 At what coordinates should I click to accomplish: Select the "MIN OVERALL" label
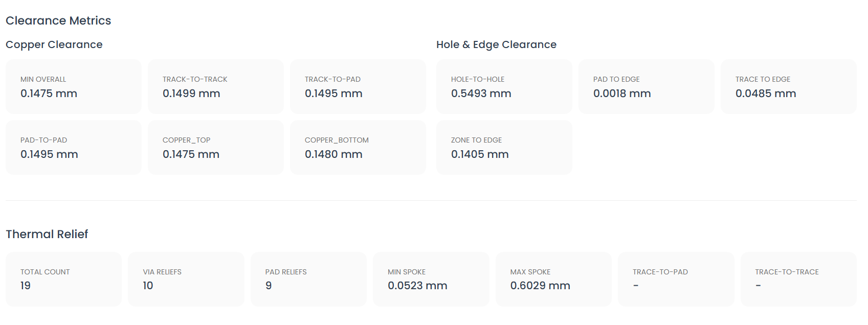43,79
